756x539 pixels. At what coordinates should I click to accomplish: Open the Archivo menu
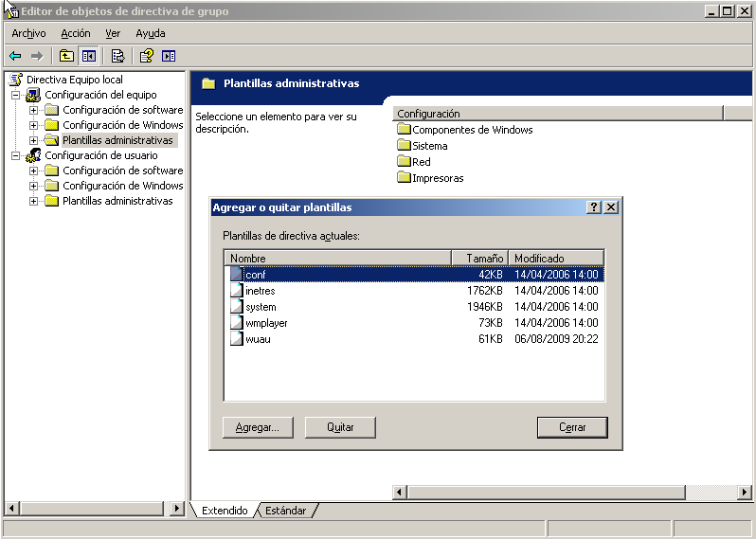tap(28, 33)
